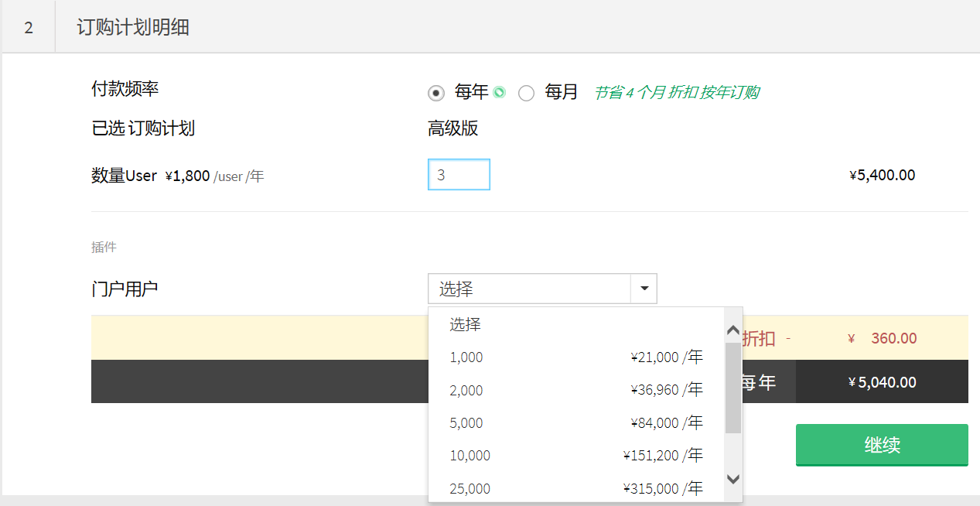
Task: Pick the 1,000 portal users option
Action: point(576,357)
